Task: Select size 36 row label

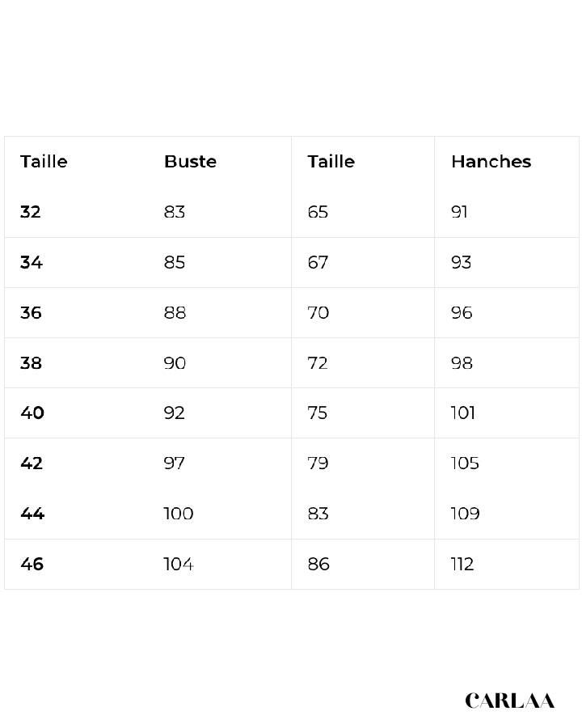Action: tap(31, 312)
